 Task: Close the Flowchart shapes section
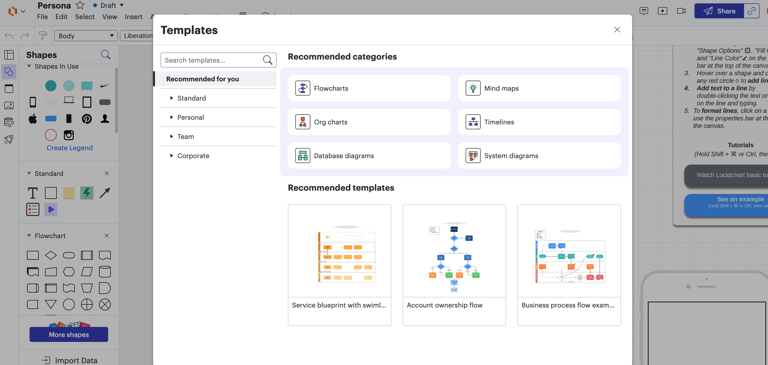tap(107, 236)
